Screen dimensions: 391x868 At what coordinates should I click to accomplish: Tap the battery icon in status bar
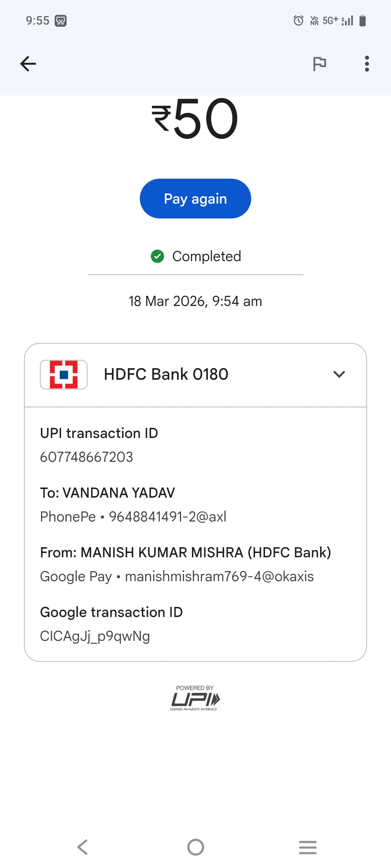tap(362, 21)
